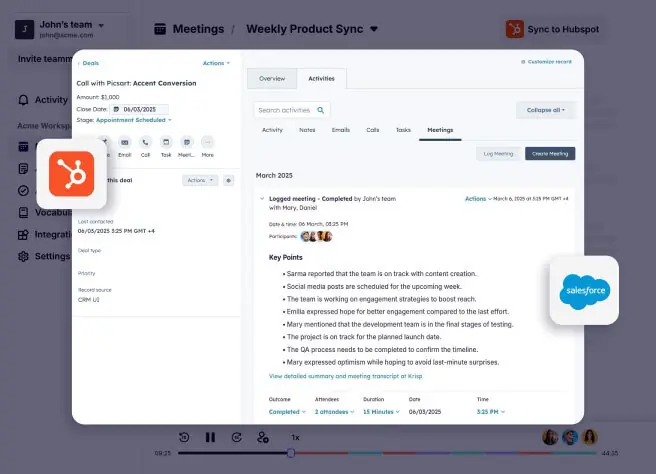Select the Activity sub-tab
Viewport: 656px width, 474px height.
272,130
